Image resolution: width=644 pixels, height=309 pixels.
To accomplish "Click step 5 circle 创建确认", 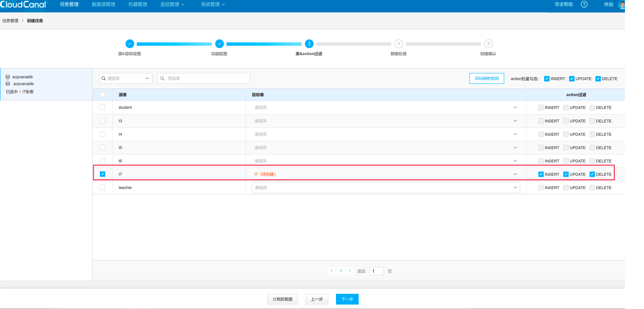I will 489,44.
